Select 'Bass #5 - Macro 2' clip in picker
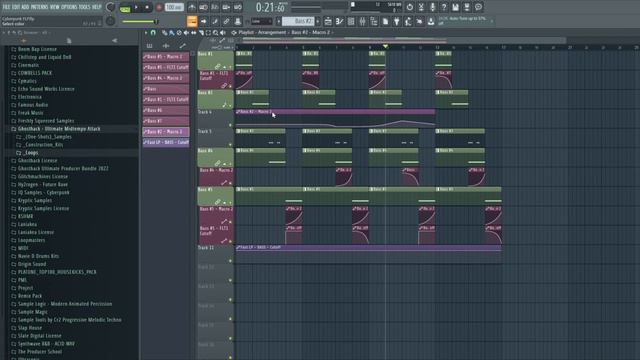640x360 pixels. 166,57
